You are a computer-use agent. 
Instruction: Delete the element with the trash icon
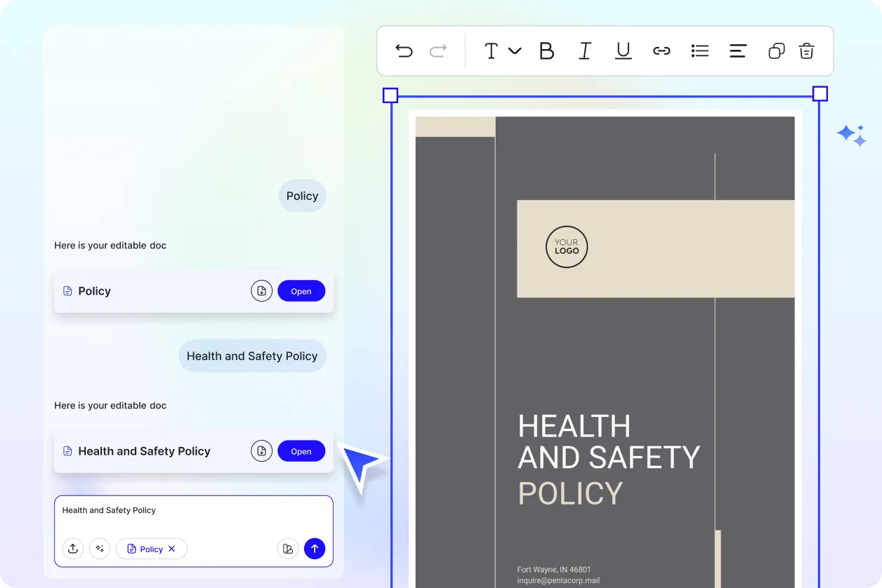click(807, 51)
